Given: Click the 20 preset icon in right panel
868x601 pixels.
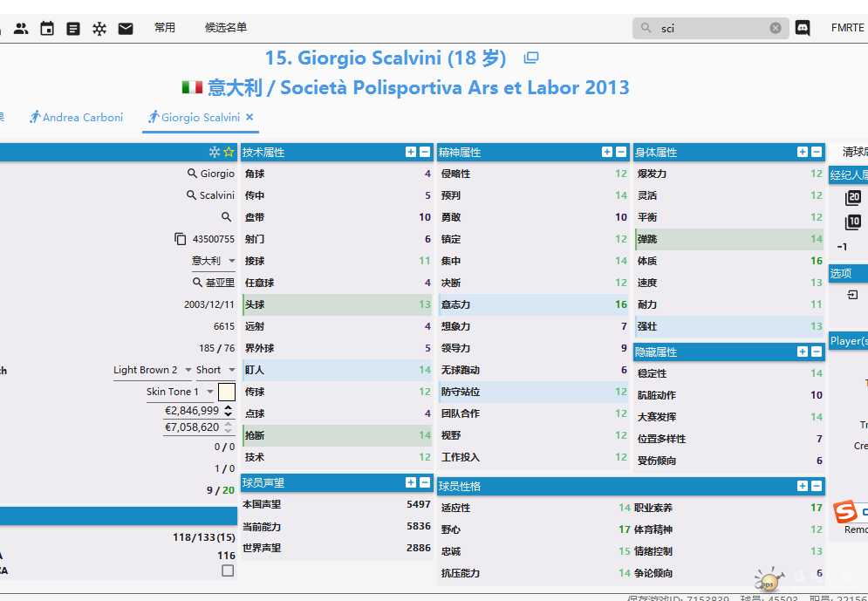Looking at the screenshot, I should pos(853,197).
